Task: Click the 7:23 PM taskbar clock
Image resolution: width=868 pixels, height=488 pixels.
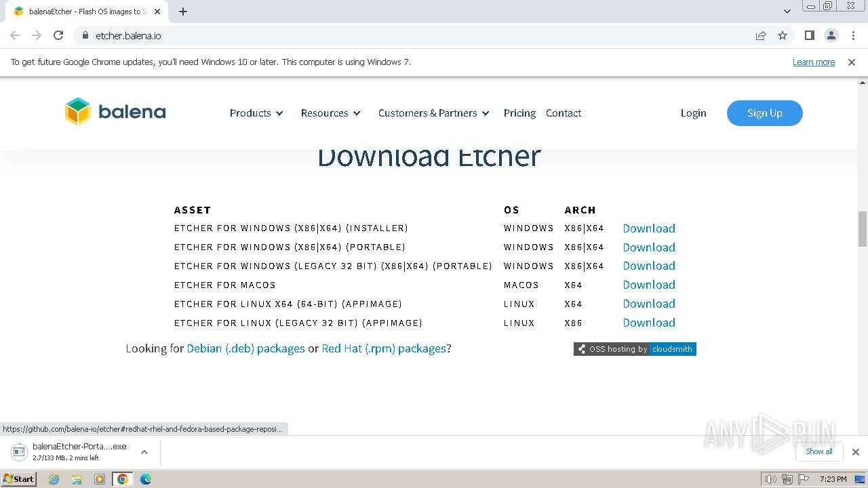Action: [833, 479]
